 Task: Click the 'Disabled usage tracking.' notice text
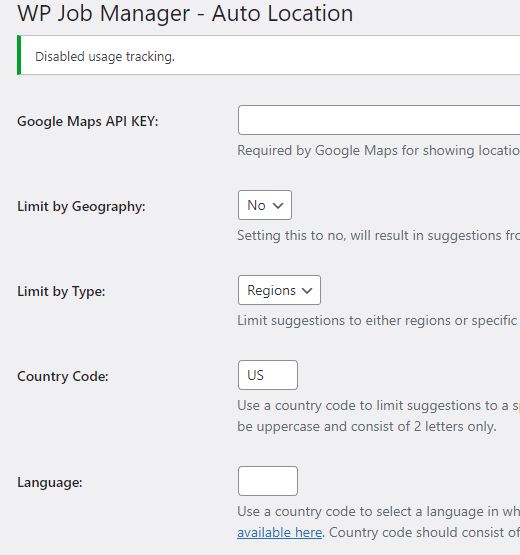(105, 57)
